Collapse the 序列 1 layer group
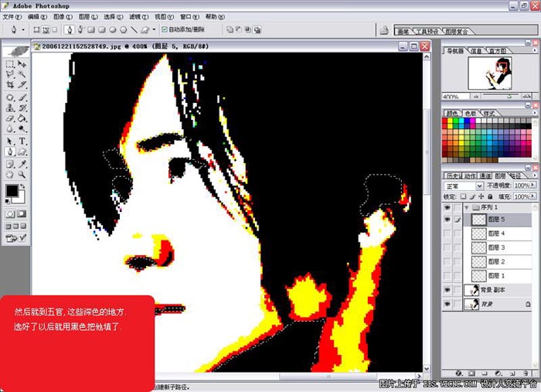The height and width of the screenshot is (392, 541). click(x=466, y=207)
